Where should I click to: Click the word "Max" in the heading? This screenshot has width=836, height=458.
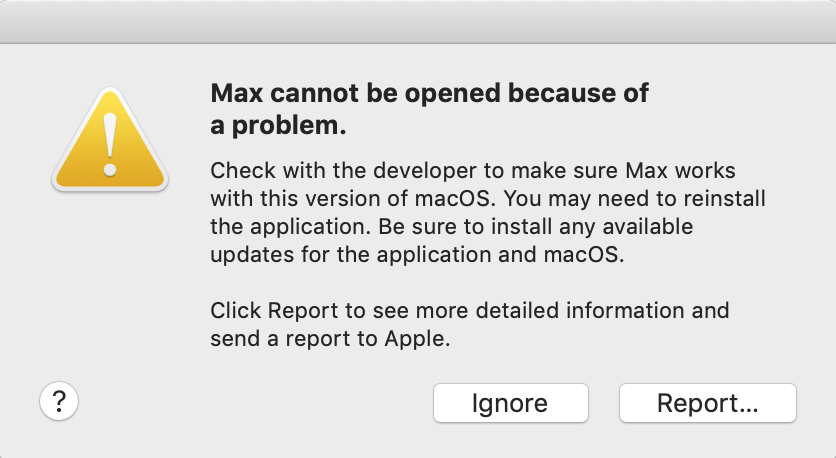[237, 93]
